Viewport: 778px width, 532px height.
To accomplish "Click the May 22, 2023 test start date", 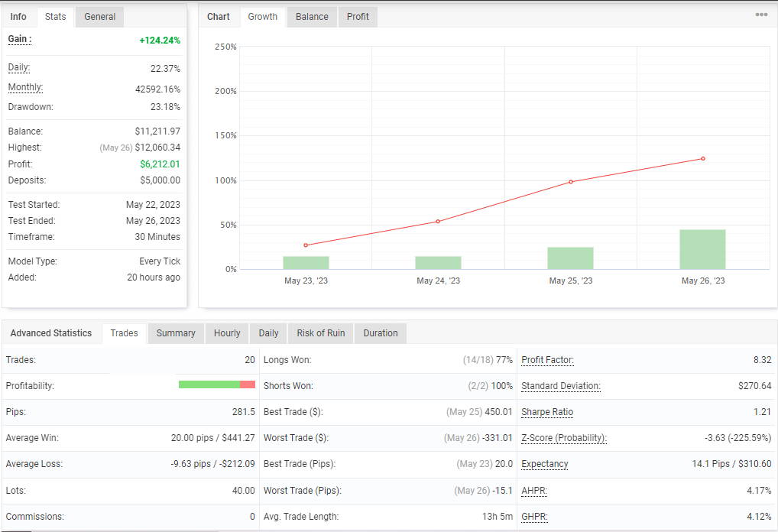I will pos(153,204).
